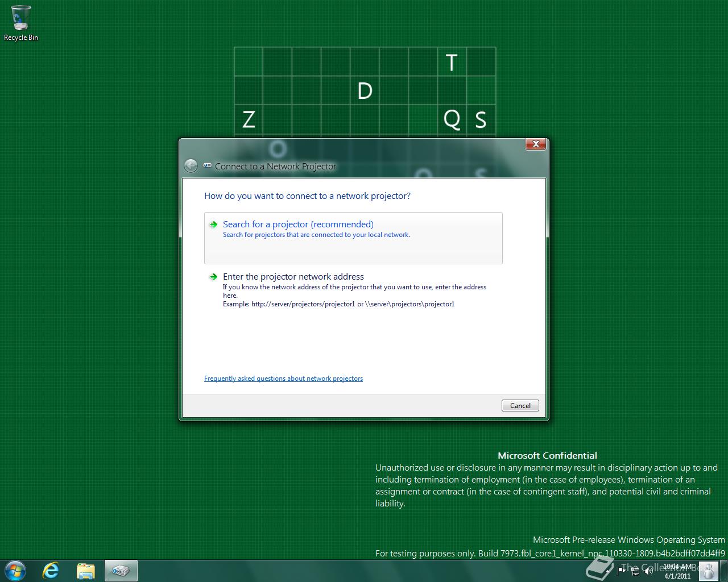728x582 pixels.
Task: Cancel the network projector wizard
Action: click(520, 405)
